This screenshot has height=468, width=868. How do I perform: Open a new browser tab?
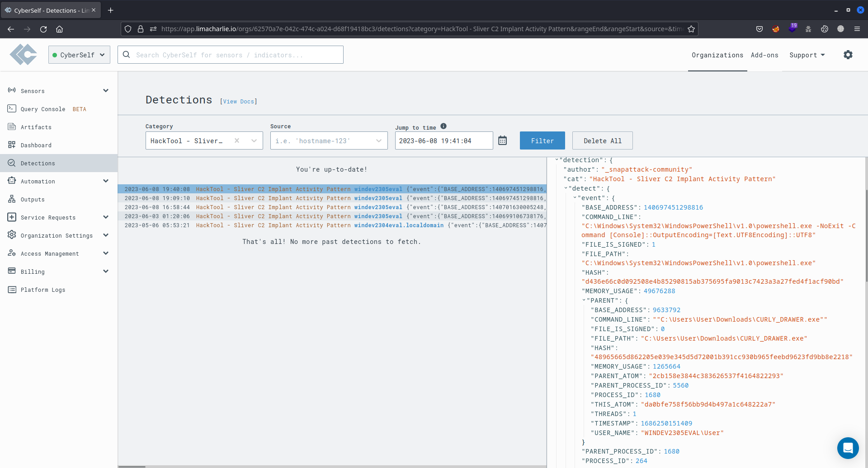(110, 10)
